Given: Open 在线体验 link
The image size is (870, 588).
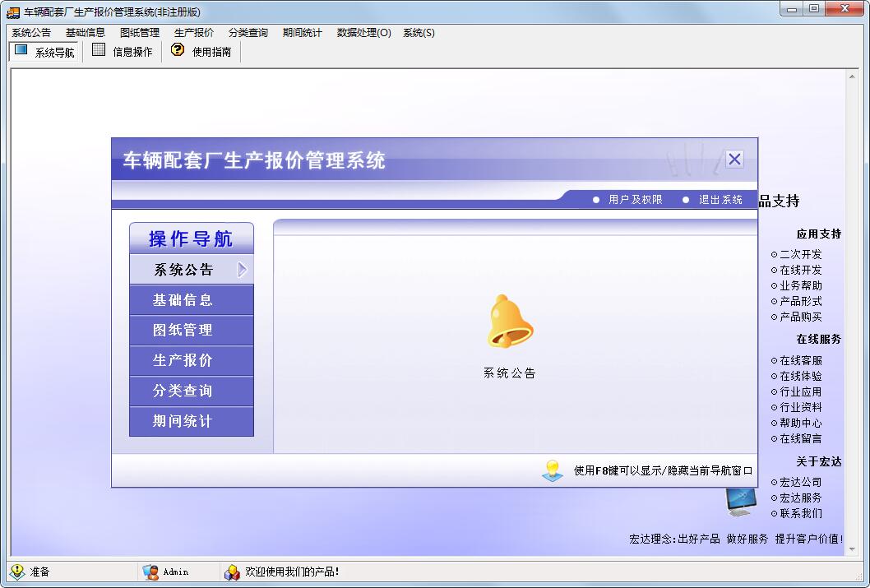Looking at the screenshot, I should pyautogui.click(x=801, y=376).
